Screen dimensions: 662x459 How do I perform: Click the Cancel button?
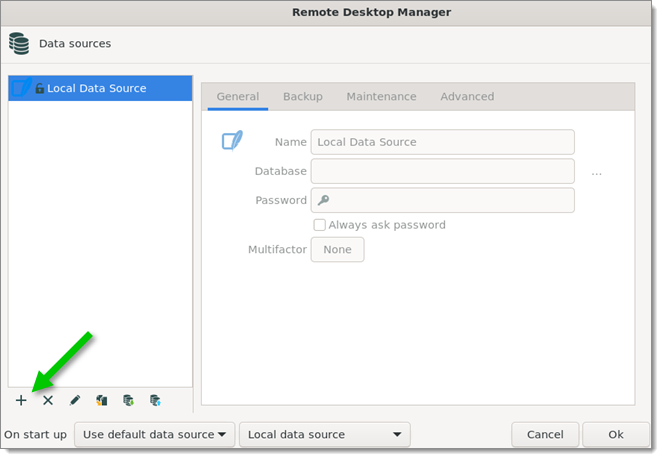click(x=545, y=434)
